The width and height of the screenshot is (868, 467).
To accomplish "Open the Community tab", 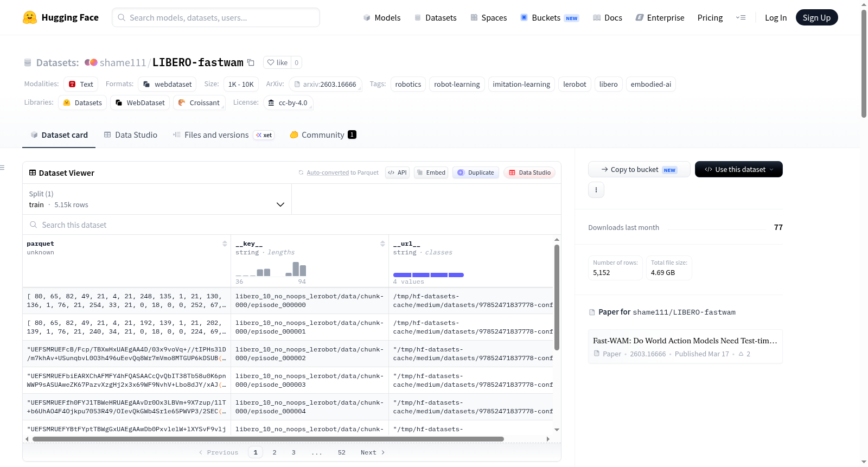I will pyautogui.click(x=323, y=135).
